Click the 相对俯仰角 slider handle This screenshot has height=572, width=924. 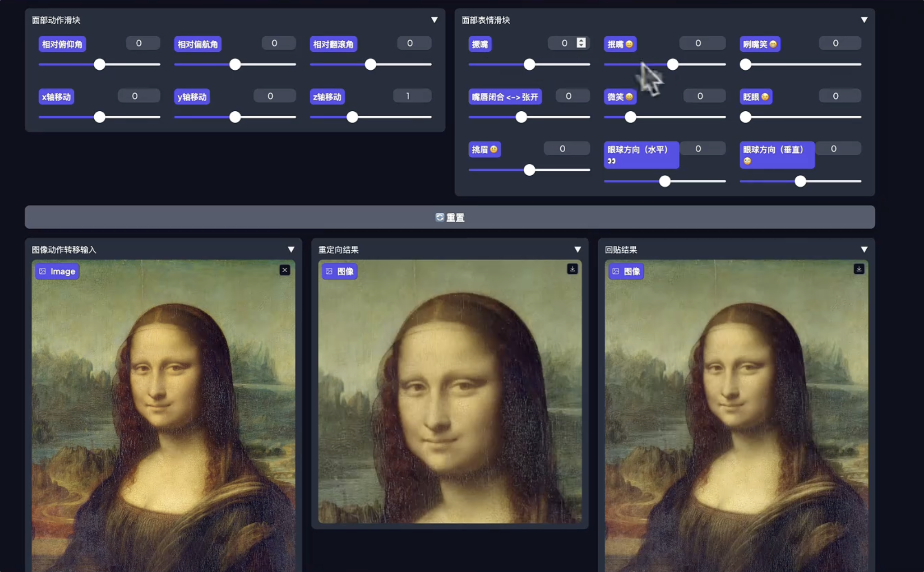[x=100, y=64]
